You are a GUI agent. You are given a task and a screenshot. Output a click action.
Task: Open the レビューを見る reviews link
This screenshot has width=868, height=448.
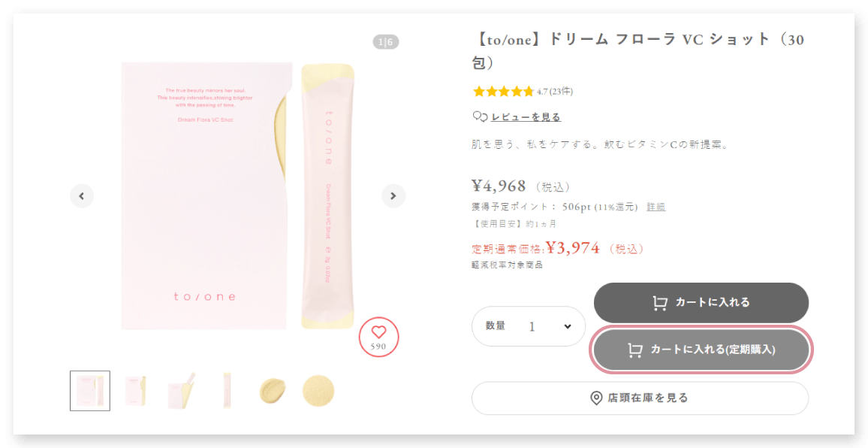(x=526, y=117)
